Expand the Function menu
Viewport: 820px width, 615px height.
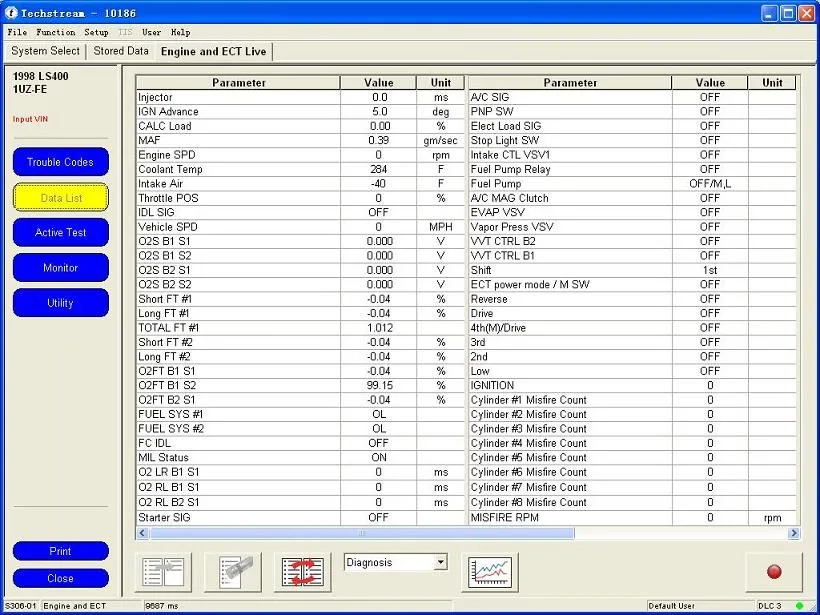point(55,31)
